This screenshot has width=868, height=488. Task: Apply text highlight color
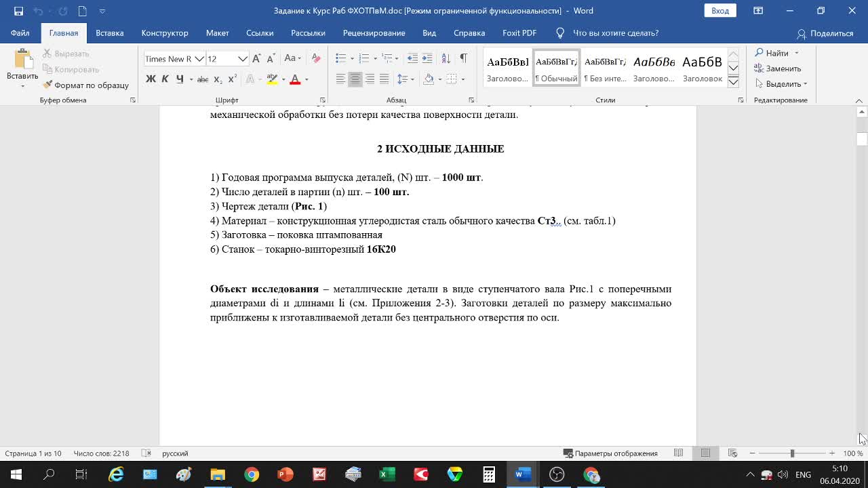coord(272,79)
